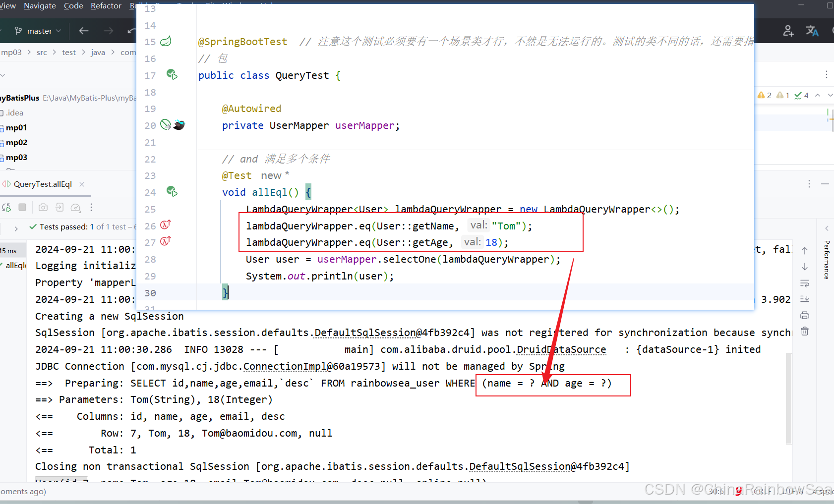Place cursor on 'QueryTest' class name
This screenshot has width=834, height=504.
click(x=302, y=75)
